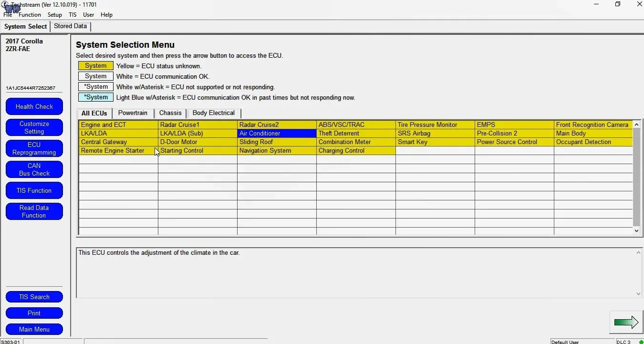
Task: Select the Body Electrical tab
Action: click(214, 113)
